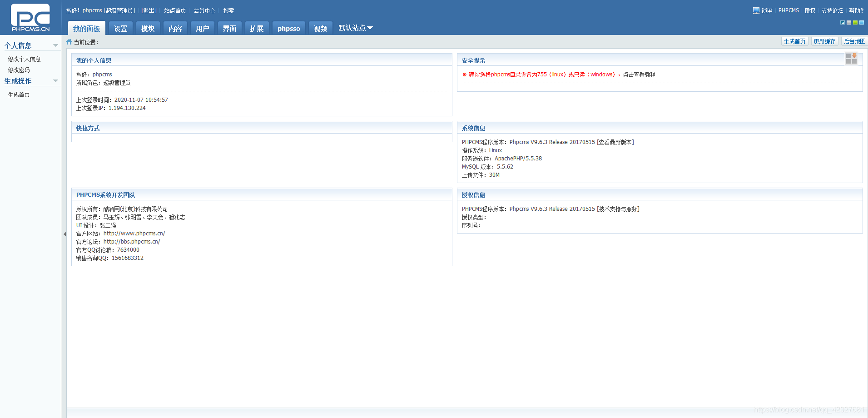Click the 锁屏 lock screen link
Image resolution: width=868 pixels, height=418 pixels.
tap(767, 10)
